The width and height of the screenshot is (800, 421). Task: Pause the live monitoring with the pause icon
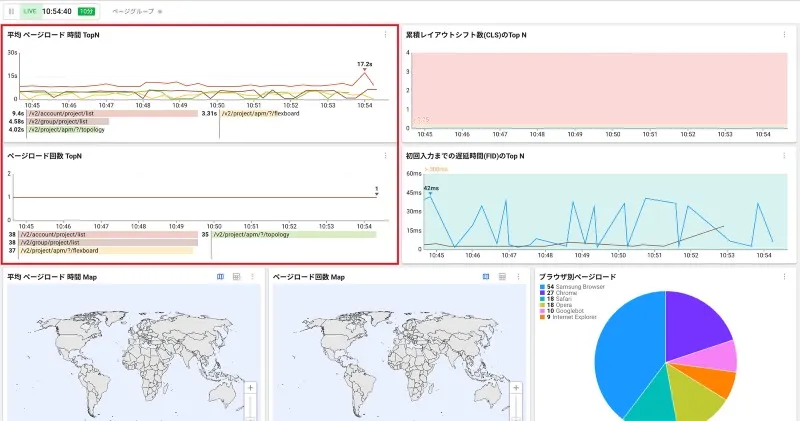11,11
